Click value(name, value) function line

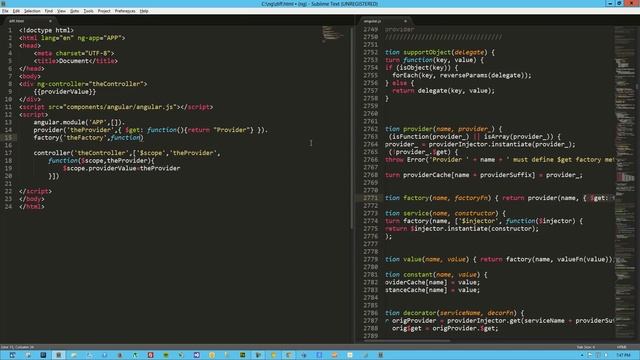[499, 259]
